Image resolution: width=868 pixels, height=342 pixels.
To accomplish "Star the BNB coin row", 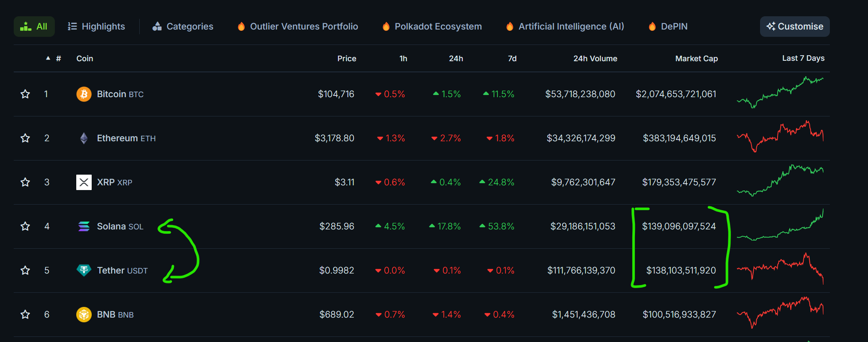I will click(x=25, y=315).
